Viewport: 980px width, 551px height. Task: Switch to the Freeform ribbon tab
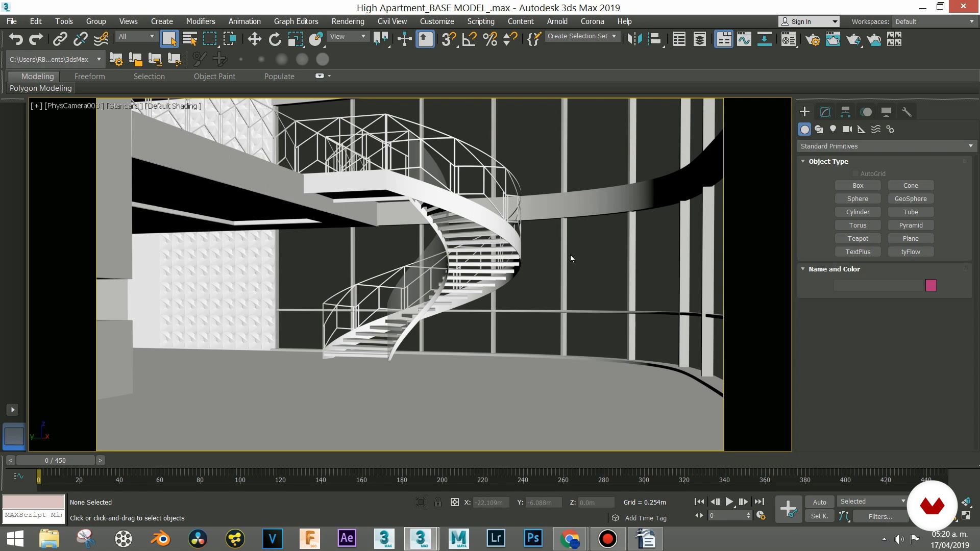point(89,76)
